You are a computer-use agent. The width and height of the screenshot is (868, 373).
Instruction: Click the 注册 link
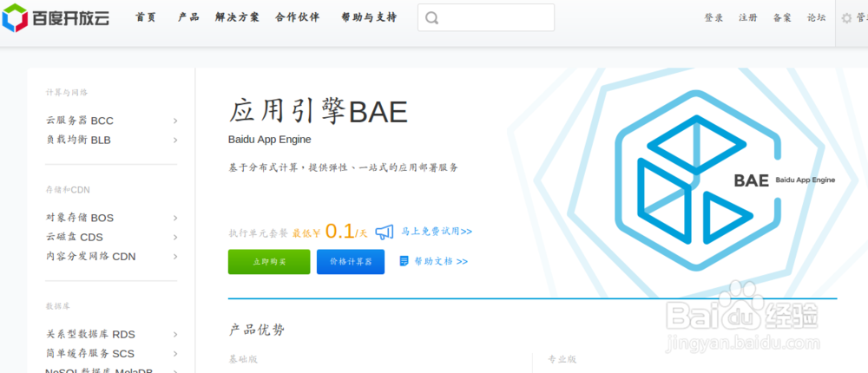(x=748, y=17)
